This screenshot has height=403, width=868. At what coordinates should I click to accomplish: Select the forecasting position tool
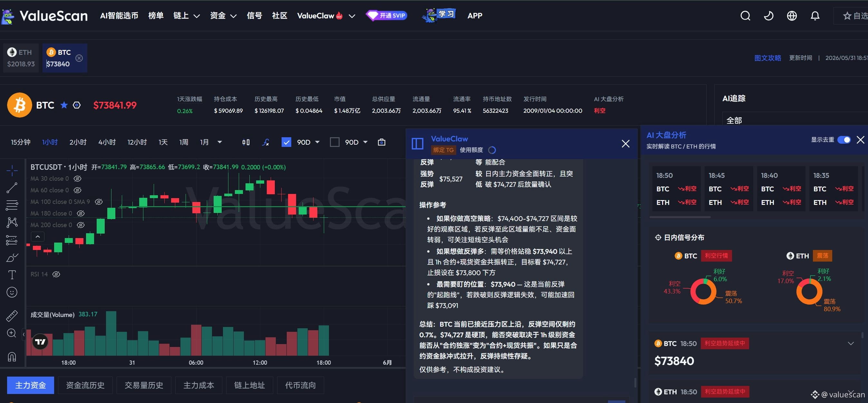pos(12,240)
